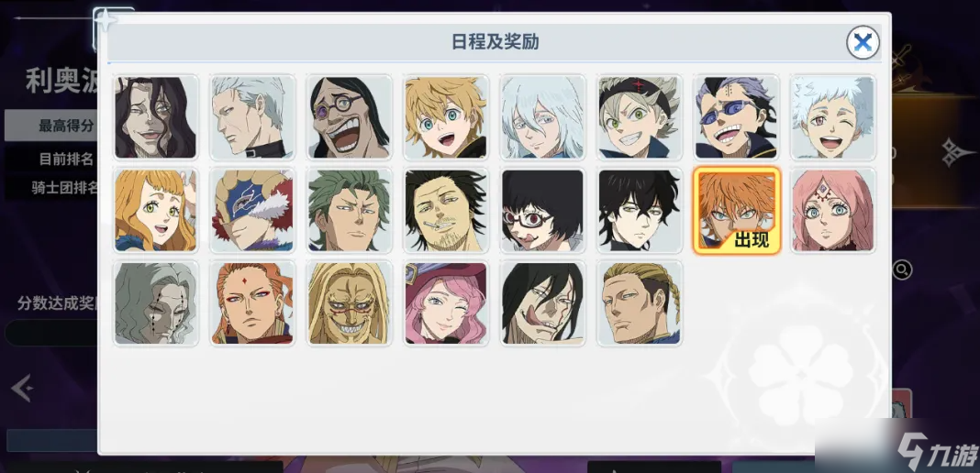
Task: Select the white-haired winking girl portrait
Action: (x=833, y=117)
